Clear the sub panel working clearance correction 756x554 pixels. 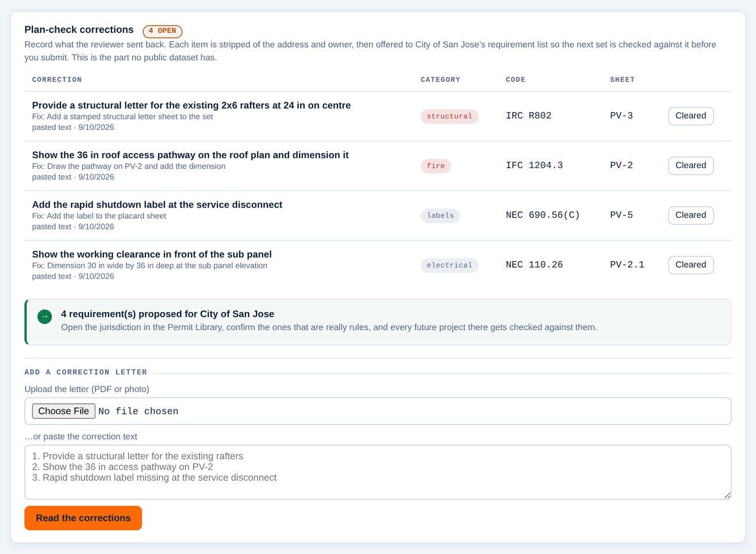coord(691,265)
